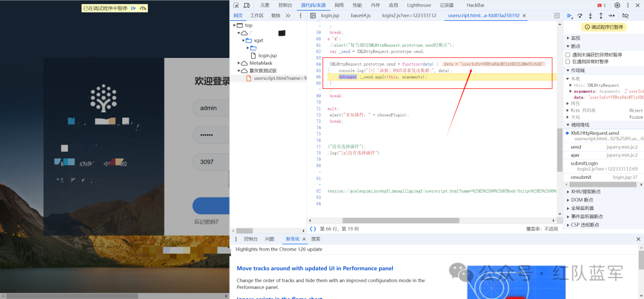The image size is (644, 299).
Task: Step over next function call
Action: (x=580, y=16)
